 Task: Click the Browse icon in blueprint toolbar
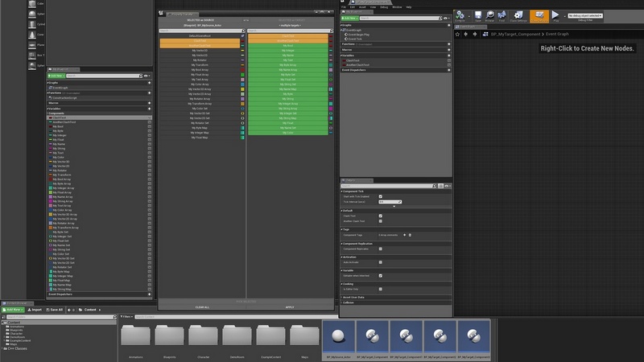pyautogui.click(x=489, y=16)
